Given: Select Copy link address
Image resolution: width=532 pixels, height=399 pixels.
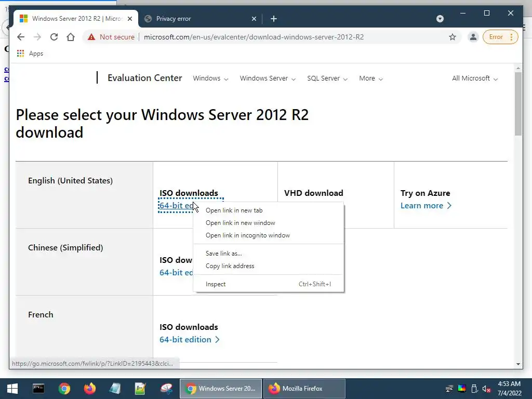Looking at the screenshot, I should click(x=269, y=266).
